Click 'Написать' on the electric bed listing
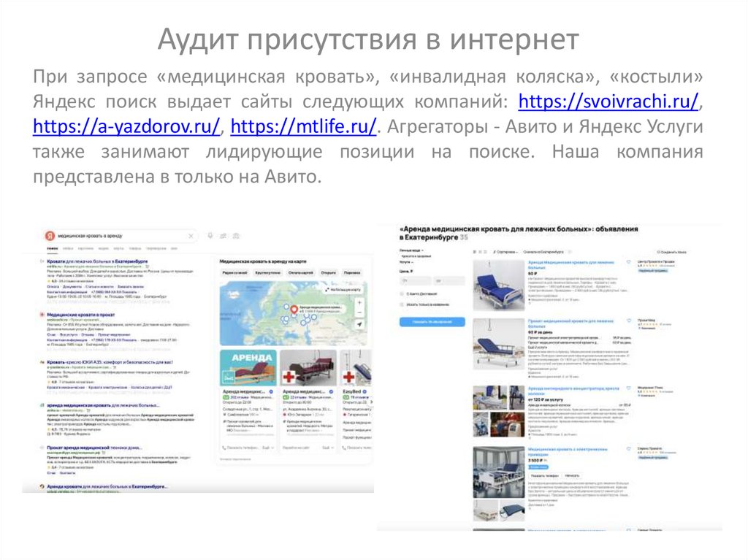 tap(572, 475)
